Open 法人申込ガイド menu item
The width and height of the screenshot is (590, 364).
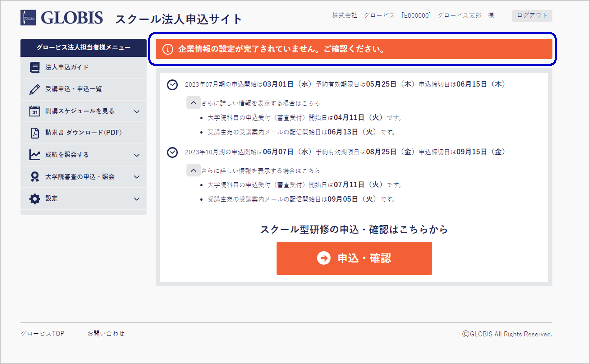84,67
